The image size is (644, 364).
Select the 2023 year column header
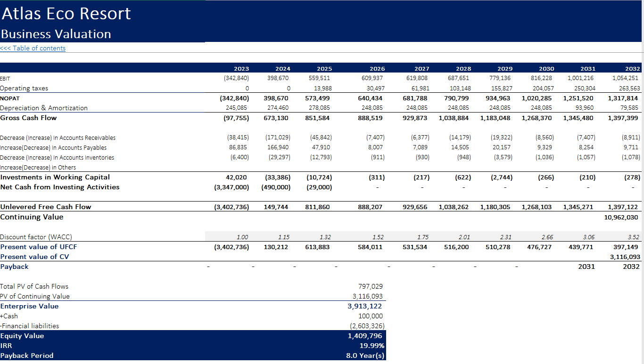(x=241, y=68)
